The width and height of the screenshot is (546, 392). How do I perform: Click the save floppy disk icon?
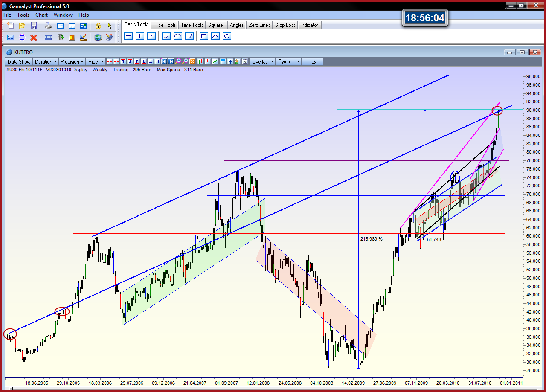[x=34, y=26]
